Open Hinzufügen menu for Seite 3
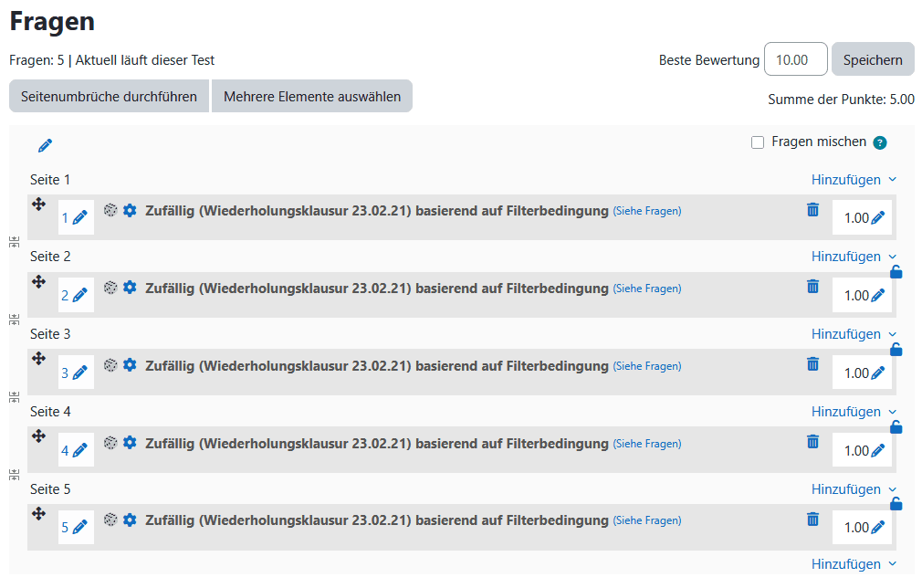This screenshot has height=588, width=922. pos(854,334)
